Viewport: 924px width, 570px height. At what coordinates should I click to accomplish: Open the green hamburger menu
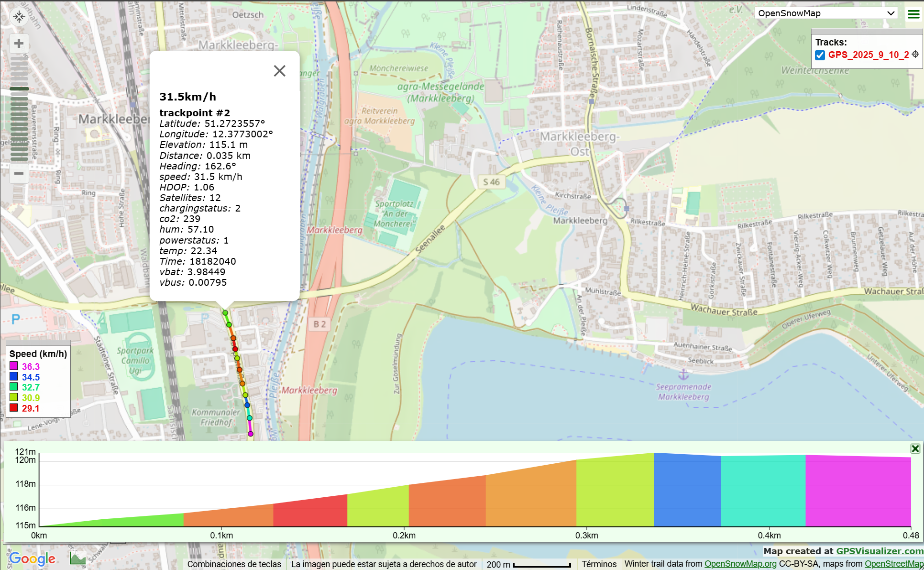(913, 14)
